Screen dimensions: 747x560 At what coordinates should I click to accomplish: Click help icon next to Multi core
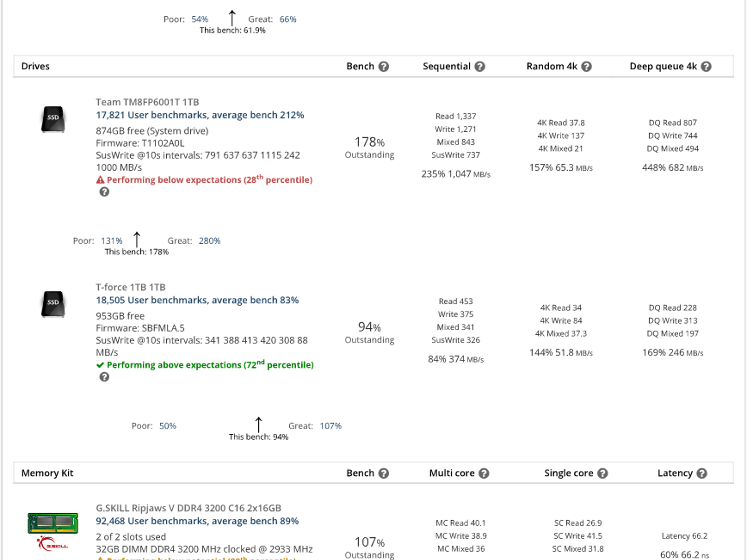pyautogui.click(x=484, y=473)
